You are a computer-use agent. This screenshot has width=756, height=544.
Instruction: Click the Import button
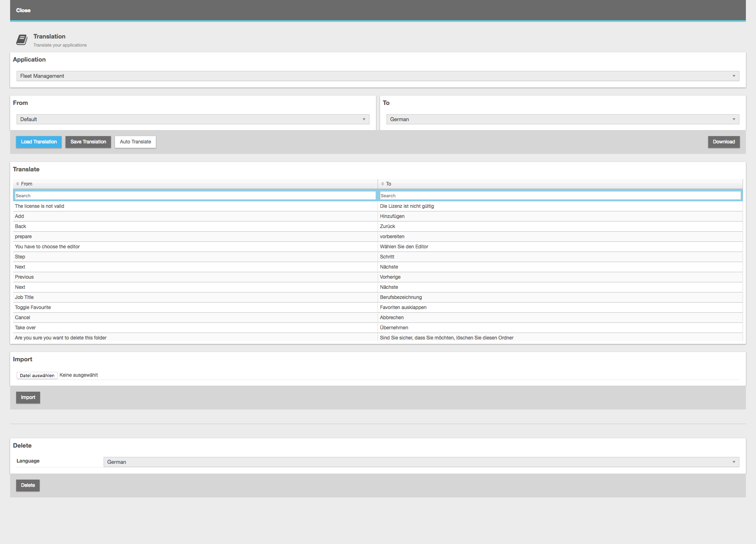pos(28,397)
